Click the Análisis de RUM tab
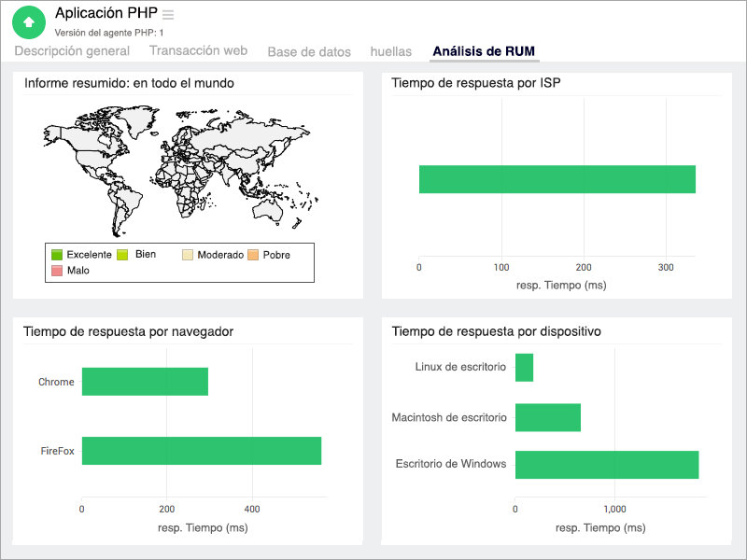This screenshot has height=560, width=747. click(x=484, y=51)
